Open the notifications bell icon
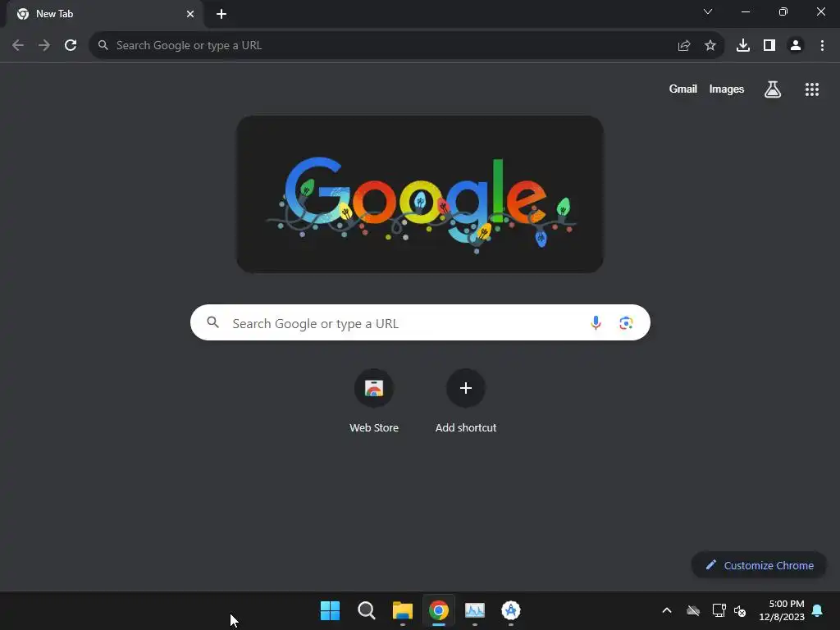 coord(818,610)
